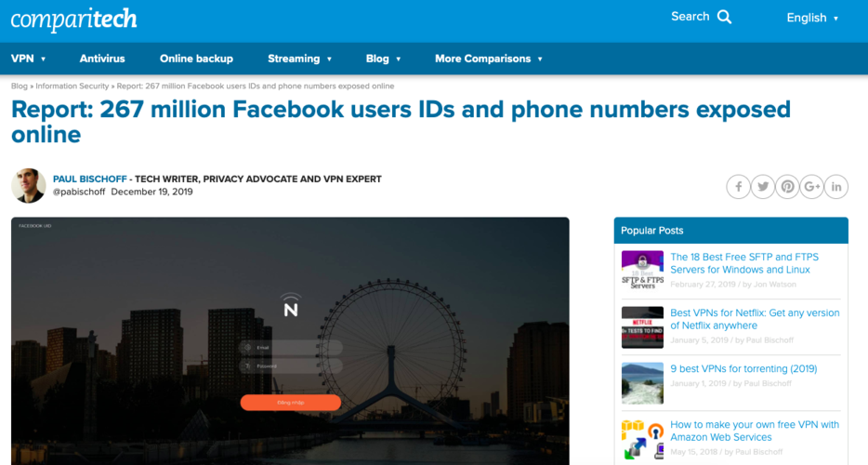Screen dimensions: 868x465
Task: Open the Blog menu
Action: point(383,59)
